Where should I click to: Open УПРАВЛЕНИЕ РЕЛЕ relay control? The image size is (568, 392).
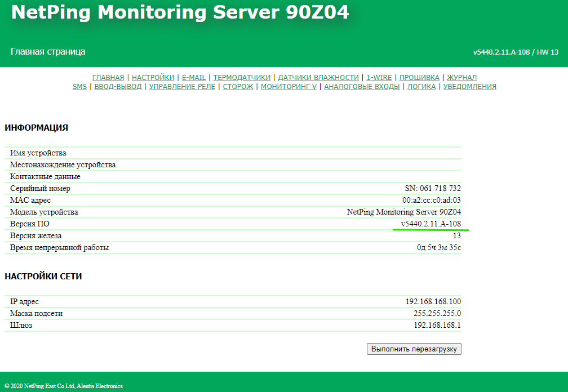182,87
